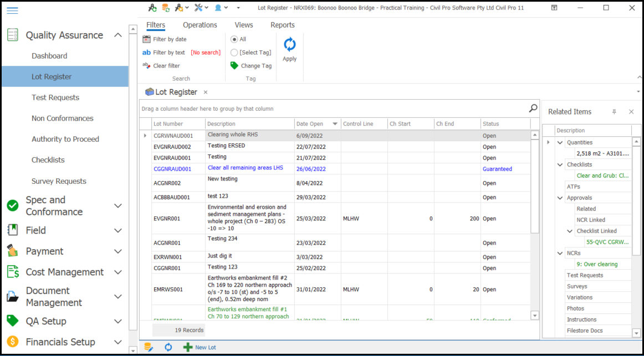This screenshot has width=644, height=356.
Task: Select lot EVGNR001 row
Action: [x=167, y=219]
